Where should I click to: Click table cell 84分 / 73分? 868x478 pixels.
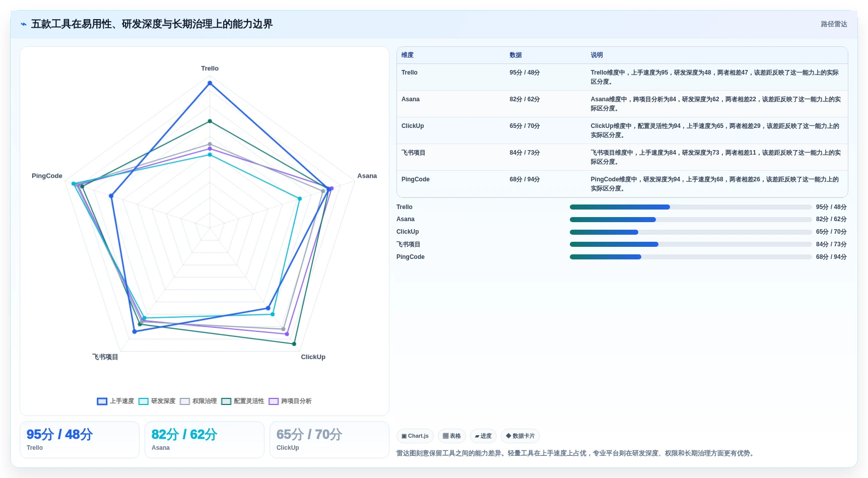[524, 153]
